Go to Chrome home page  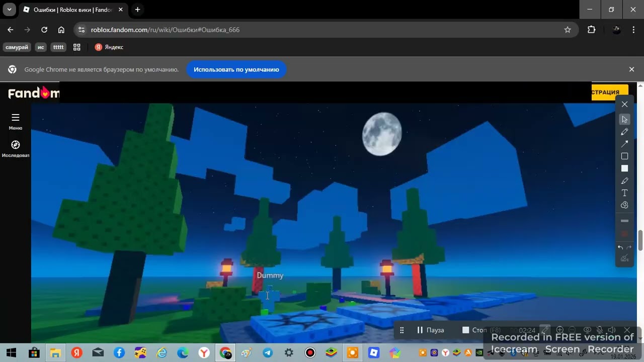[61, 30]
